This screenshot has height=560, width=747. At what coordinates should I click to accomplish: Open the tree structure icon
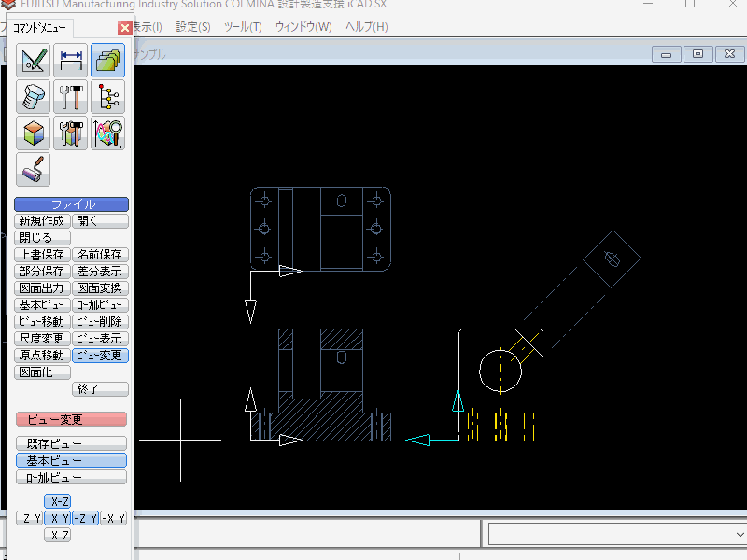(107, 97)
